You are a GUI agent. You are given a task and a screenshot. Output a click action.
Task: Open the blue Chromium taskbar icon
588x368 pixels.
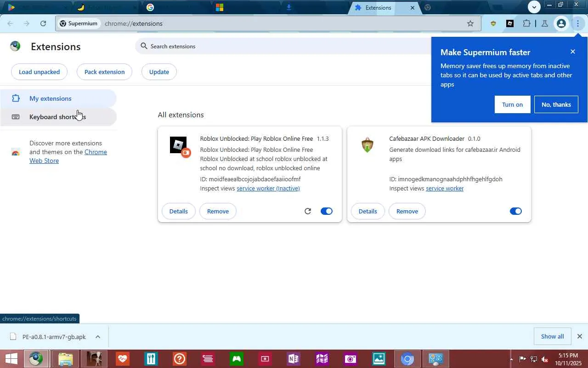(x=407, y=359)
